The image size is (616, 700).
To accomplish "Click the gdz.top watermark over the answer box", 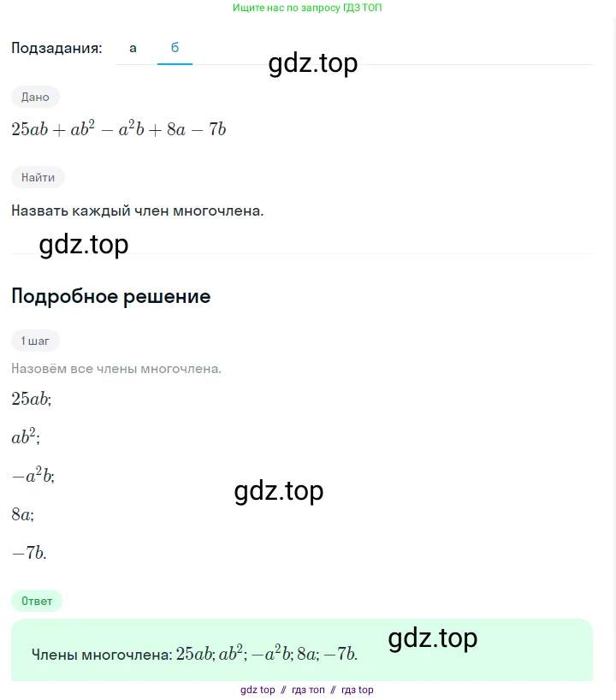I will (x=432, y=638).
